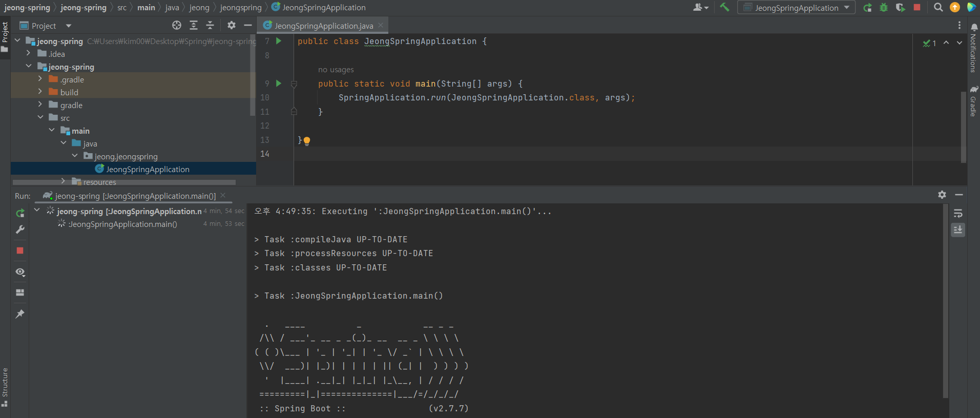Click the 'main' breadcrumb in navigation bar
Viewport: 980px width, 418px height.
coord(146,8)
